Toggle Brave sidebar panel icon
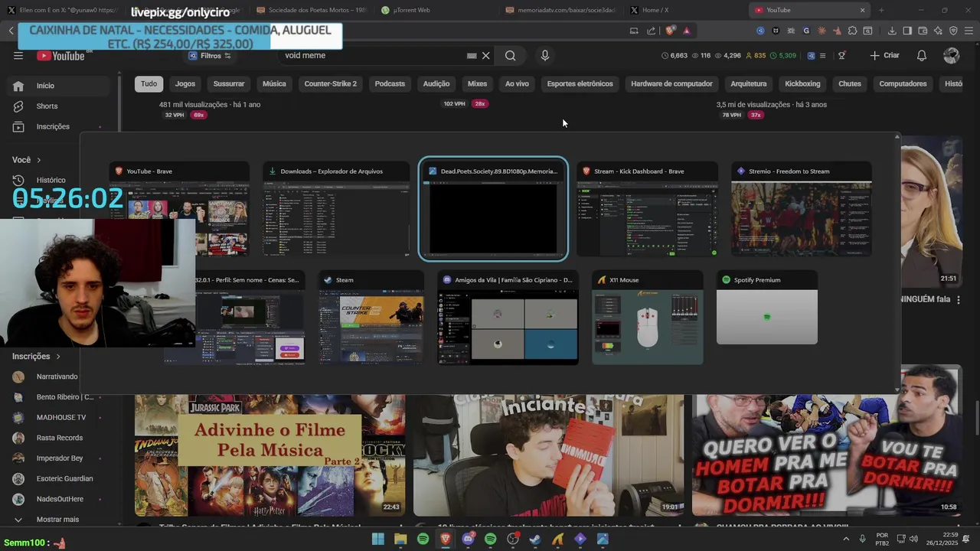Viewport: 980px width, 551px height. point(907,31)
